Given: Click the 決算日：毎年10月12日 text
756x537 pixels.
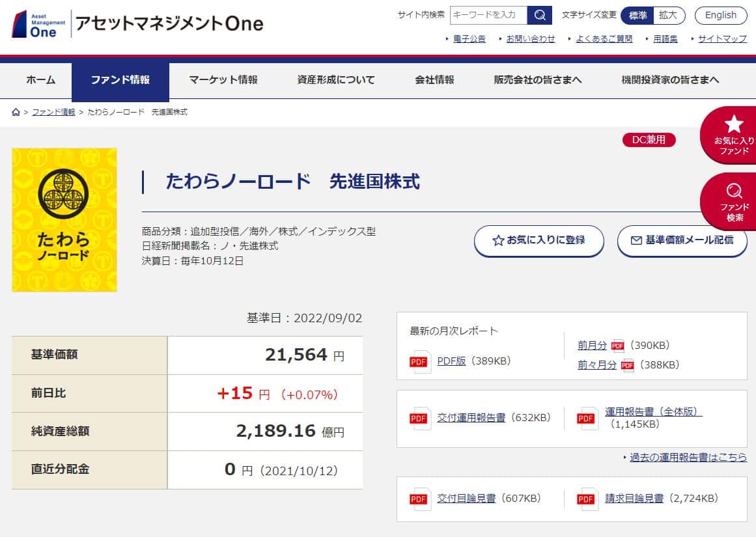Looking at the screenshot, I should coord(192,261).
